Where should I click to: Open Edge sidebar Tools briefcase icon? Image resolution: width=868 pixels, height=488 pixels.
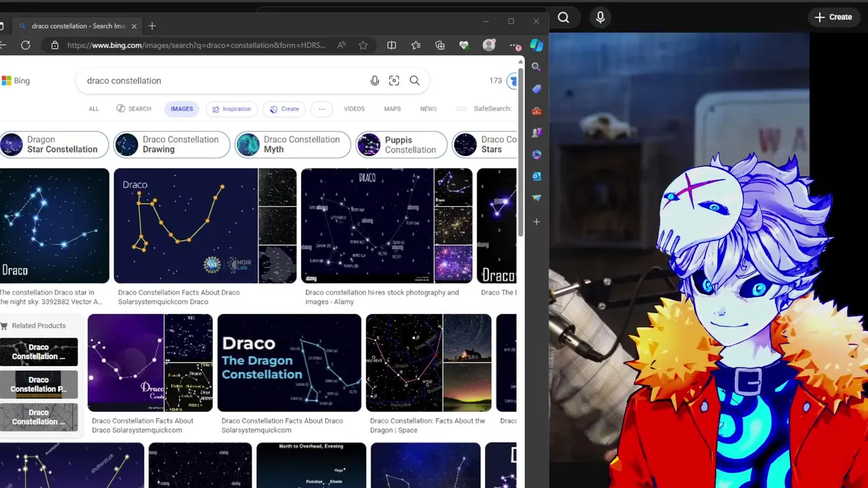click(x=536, y=110)
